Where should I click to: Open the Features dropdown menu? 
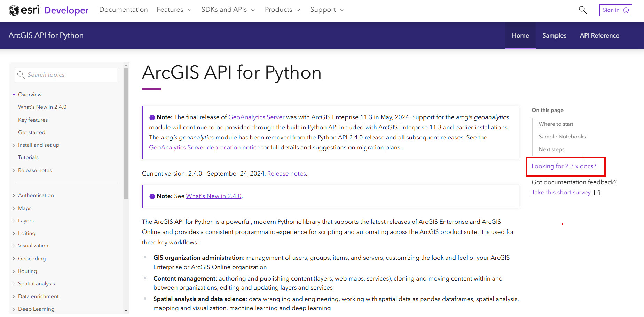[174, 10]
